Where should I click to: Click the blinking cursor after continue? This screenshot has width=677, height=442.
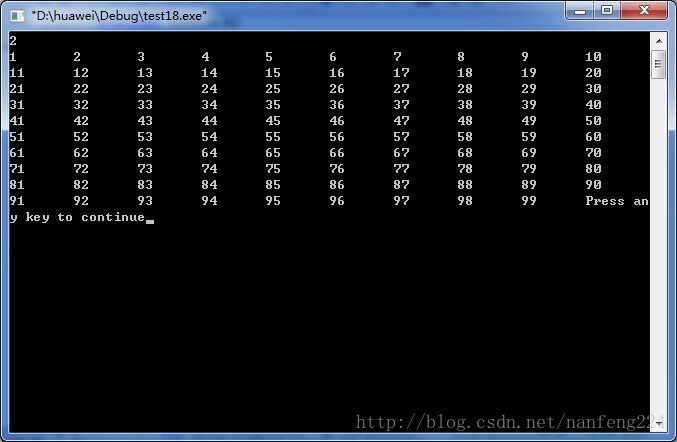click(150, 221)
